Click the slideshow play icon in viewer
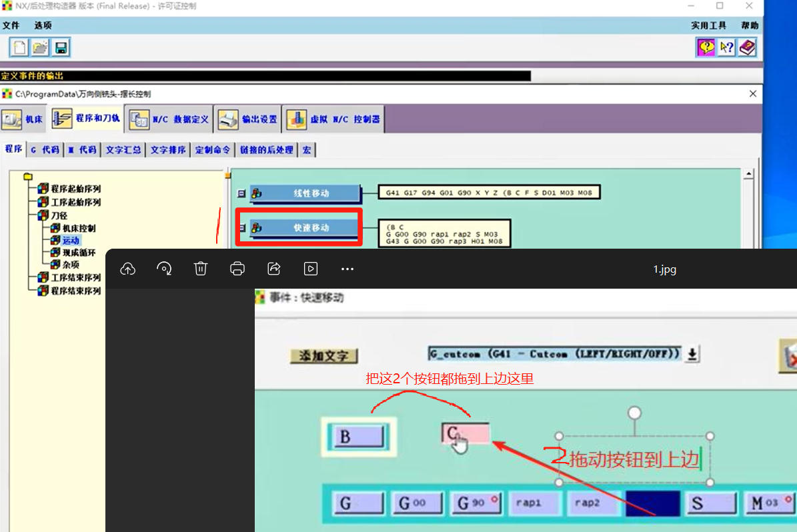 tap(311, 269)
